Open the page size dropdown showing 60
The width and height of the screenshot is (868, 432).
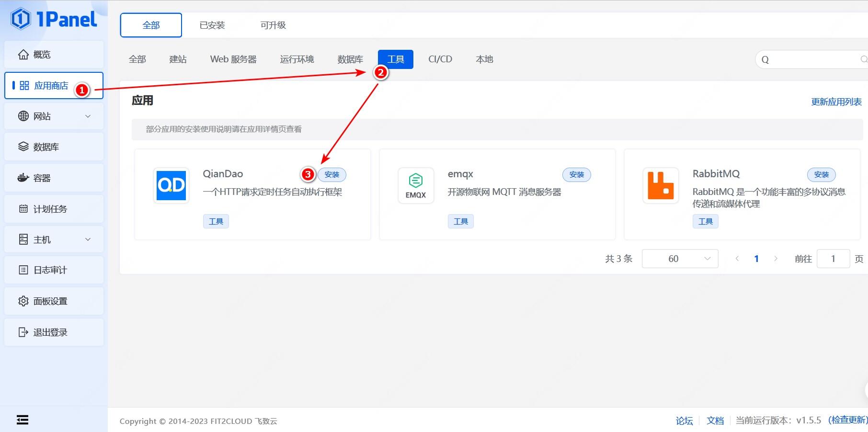(x=680, y=259)
